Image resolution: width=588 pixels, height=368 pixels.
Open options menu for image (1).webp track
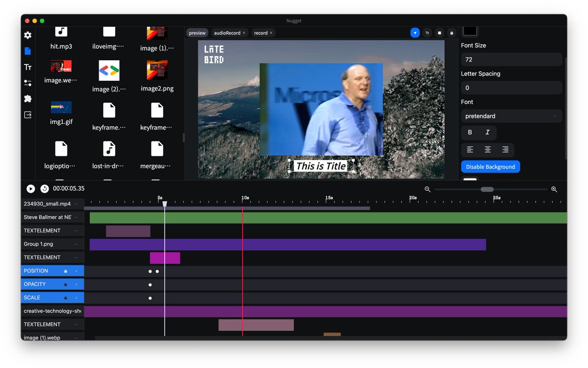tap(76, 338)
